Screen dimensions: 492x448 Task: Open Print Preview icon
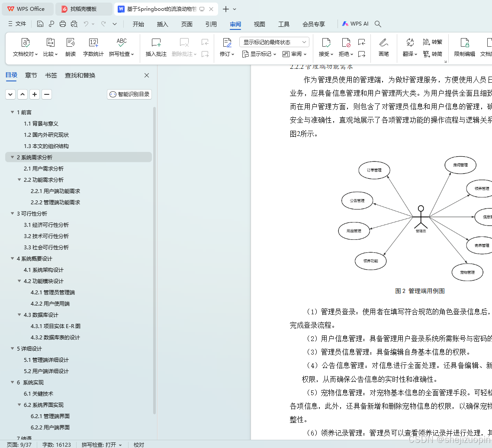point(74,24)
